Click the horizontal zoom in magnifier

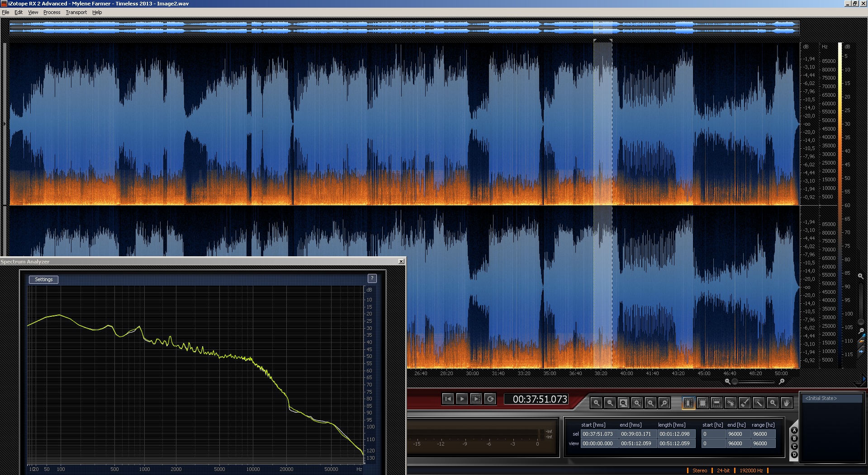(x=781, y=381)
